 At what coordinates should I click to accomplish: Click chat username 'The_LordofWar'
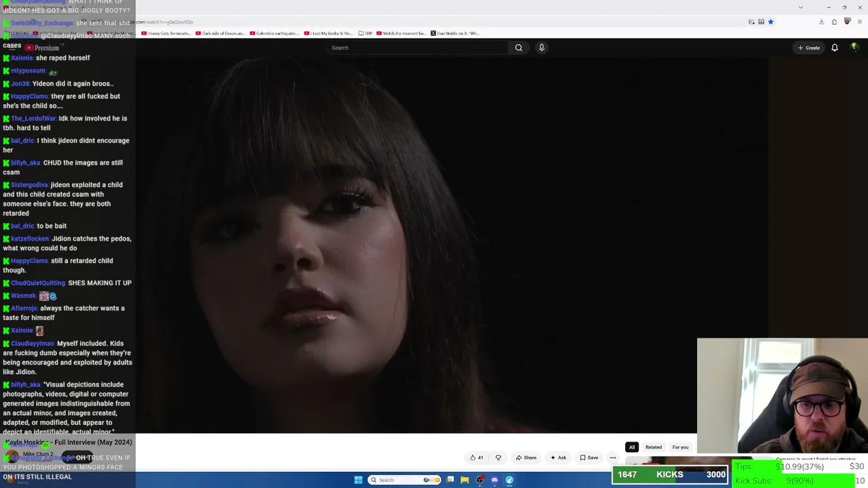point(33,119)
